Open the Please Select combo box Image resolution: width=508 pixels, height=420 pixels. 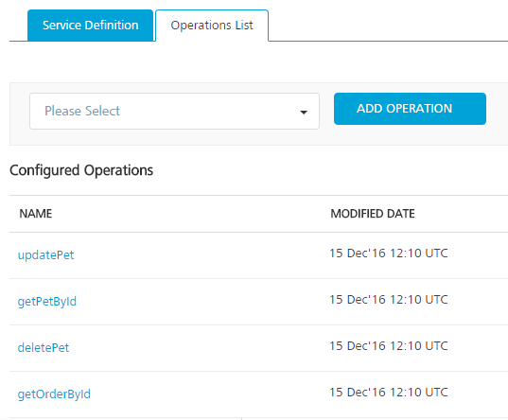174,112
